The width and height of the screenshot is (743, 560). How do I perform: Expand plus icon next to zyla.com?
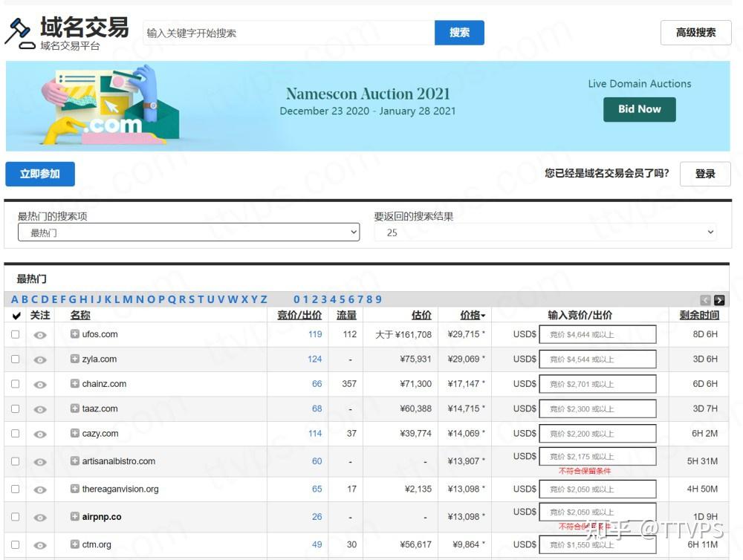[75, 359]
